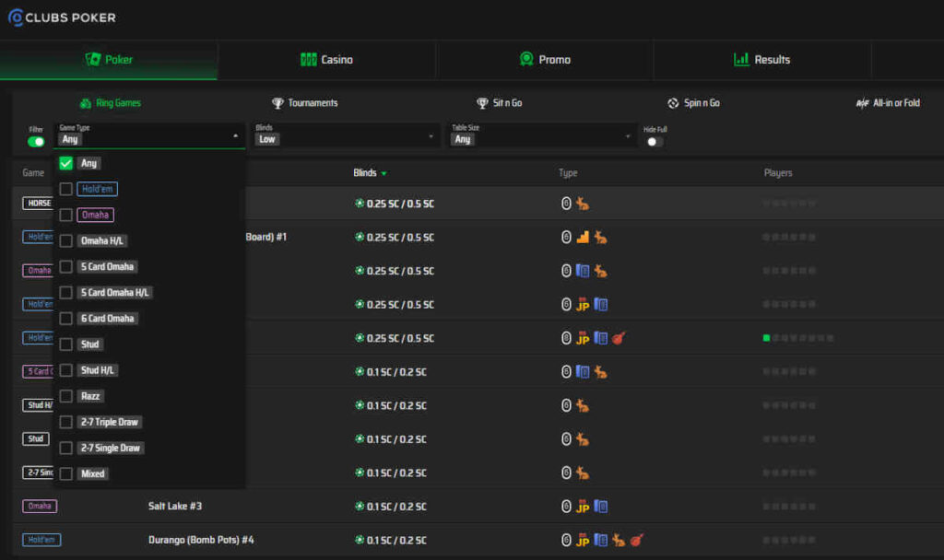Image resolution: width=944 pixels, height=560 pixels.
Task: Switch to the Casino tab
Action: pos(326,60)
